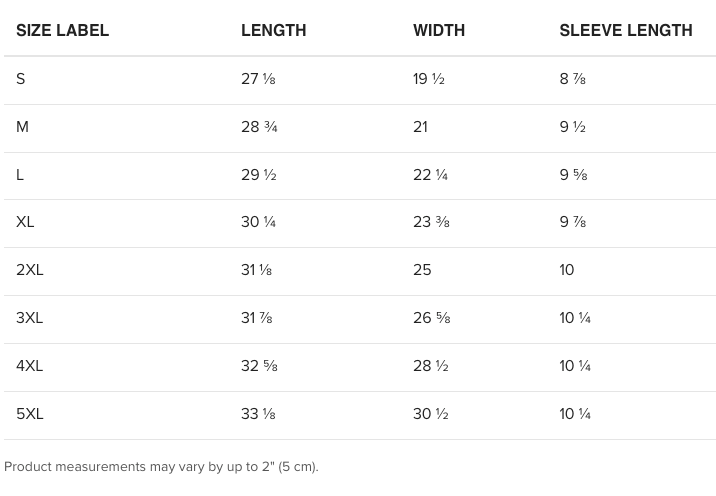The width and height of the screenshot is (716, 496).
Task: Click the 9 ⅝ sleeve length for L
Action: (x=573, y=175)
